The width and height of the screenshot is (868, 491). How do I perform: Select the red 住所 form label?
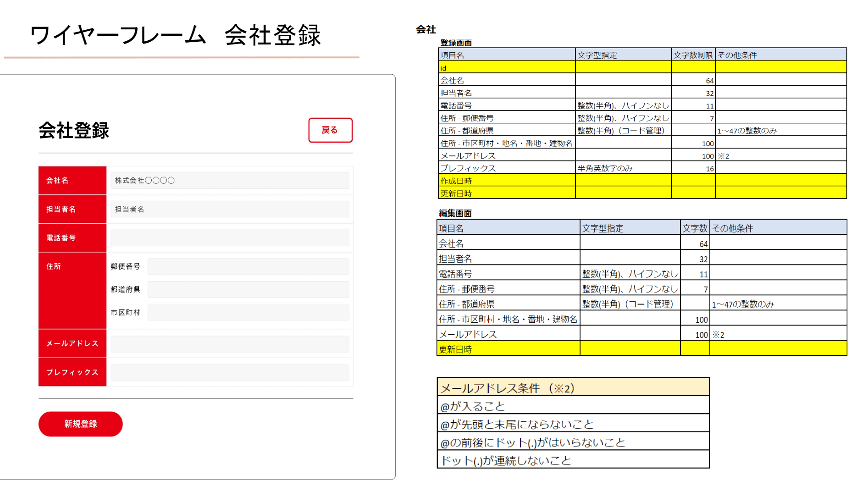click(72, 291)
